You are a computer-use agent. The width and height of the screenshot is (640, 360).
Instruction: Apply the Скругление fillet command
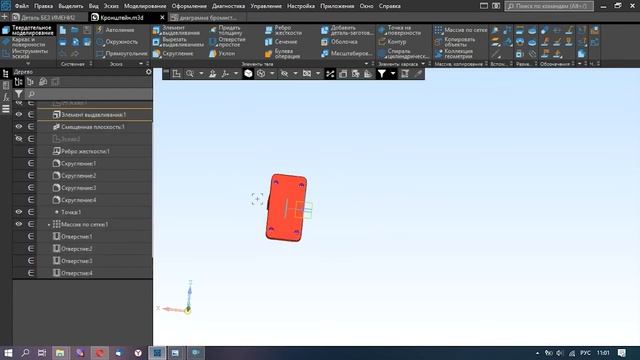click(173, 53)
